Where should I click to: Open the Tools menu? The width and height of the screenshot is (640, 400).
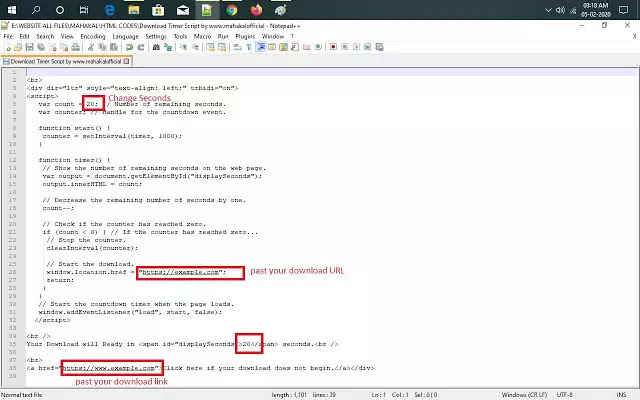[180, 36]
